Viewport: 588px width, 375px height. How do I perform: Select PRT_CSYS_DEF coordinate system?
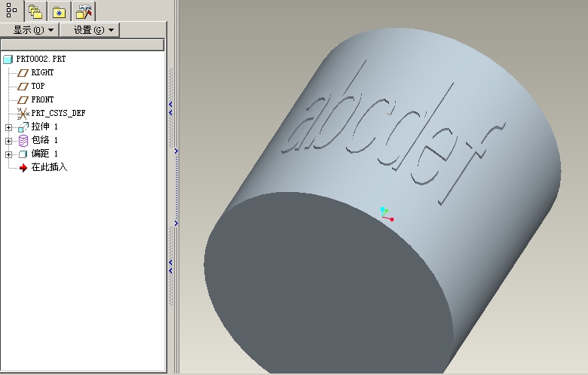(58, 113)
